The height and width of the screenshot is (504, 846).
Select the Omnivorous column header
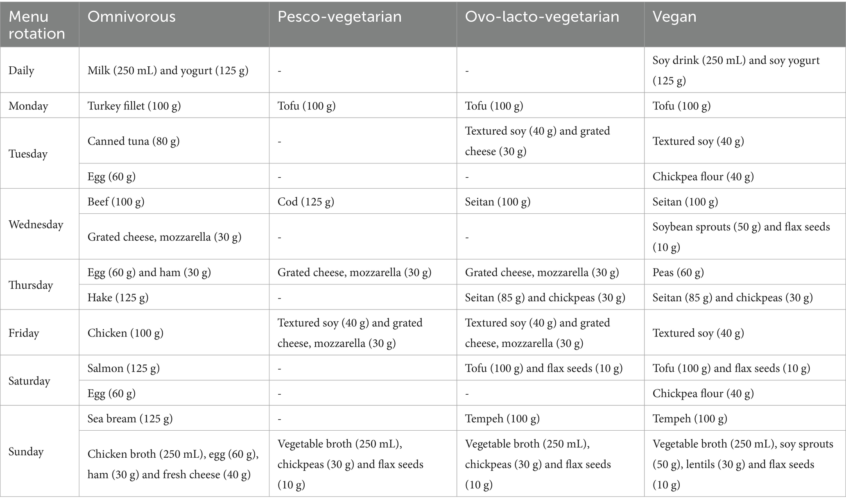[131, 17]
